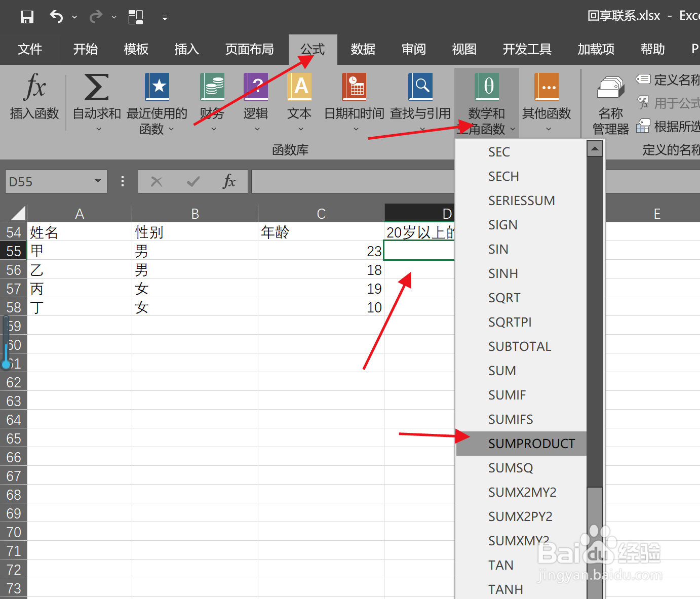Open Date and Time functions icon
Screen dimensions: 700x599
[x=354, y=87]
